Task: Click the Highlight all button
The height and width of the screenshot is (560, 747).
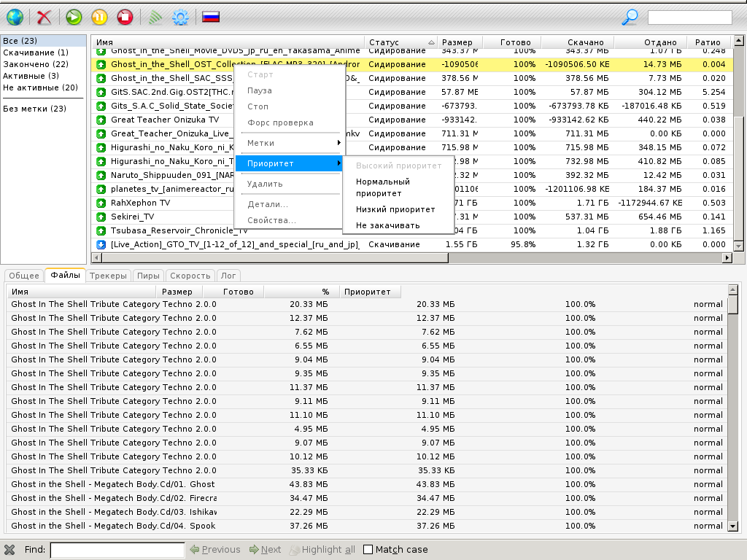Action: click(x=322, y=550)
